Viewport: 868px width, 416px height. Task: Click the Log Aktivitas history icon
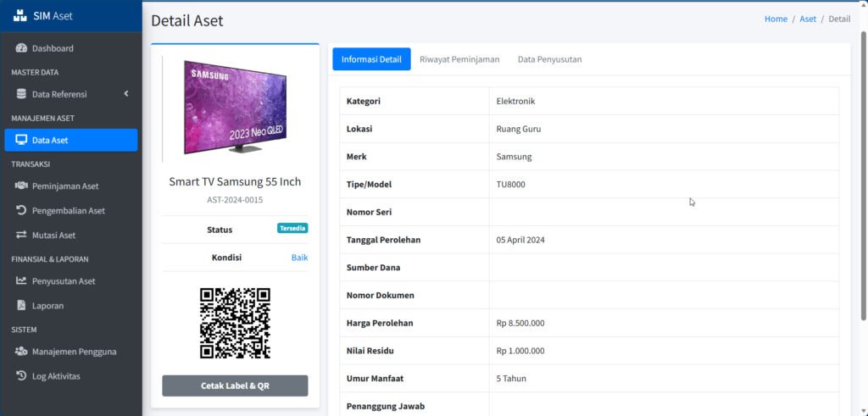tap(21, 375)
